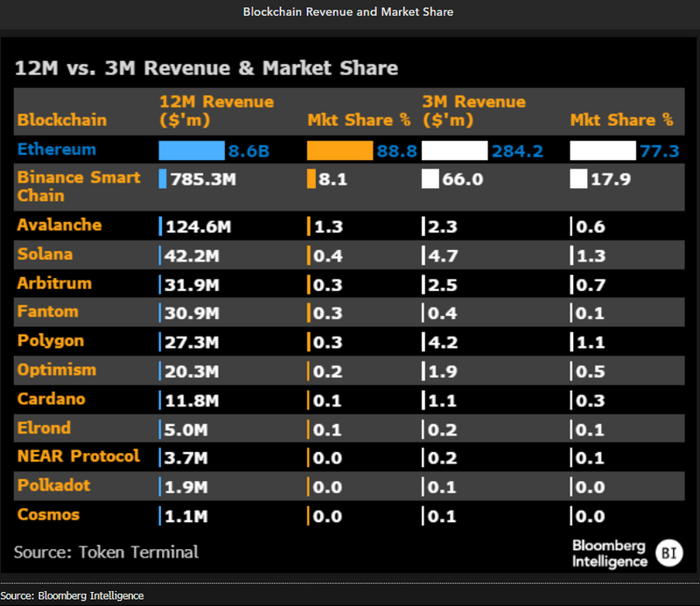This screenshot has width=700, height=606.
Task: Click Polkadot's 1.9M revenue value
Action: click(x=186, y=487)
